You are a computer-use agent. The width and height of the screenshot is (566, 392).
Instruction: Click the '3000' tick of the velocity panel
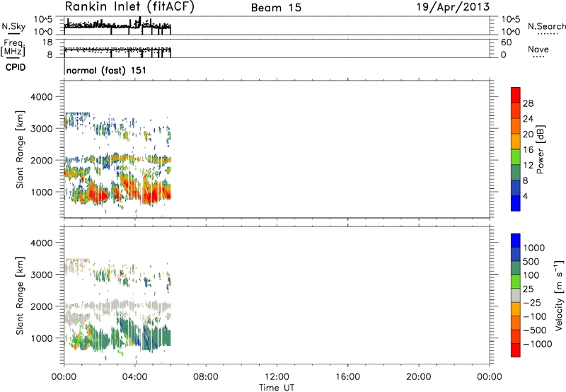pyautogui.click(x=41, y=275)
